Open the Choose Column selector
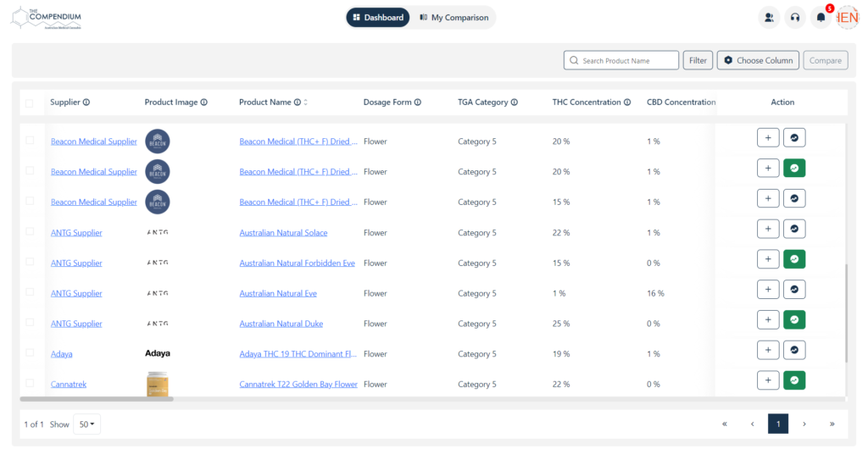Viewport: 868px width, 449px height. pos(758,60)
